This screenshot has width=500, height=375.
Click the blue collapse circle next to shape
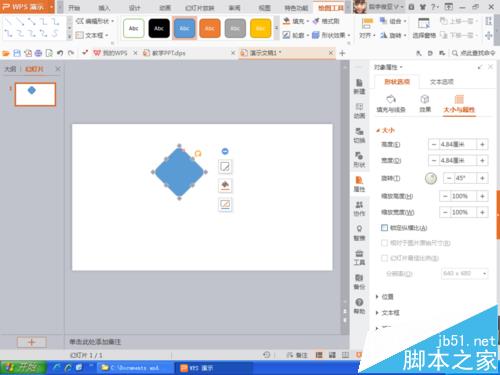tap(225, 151)
